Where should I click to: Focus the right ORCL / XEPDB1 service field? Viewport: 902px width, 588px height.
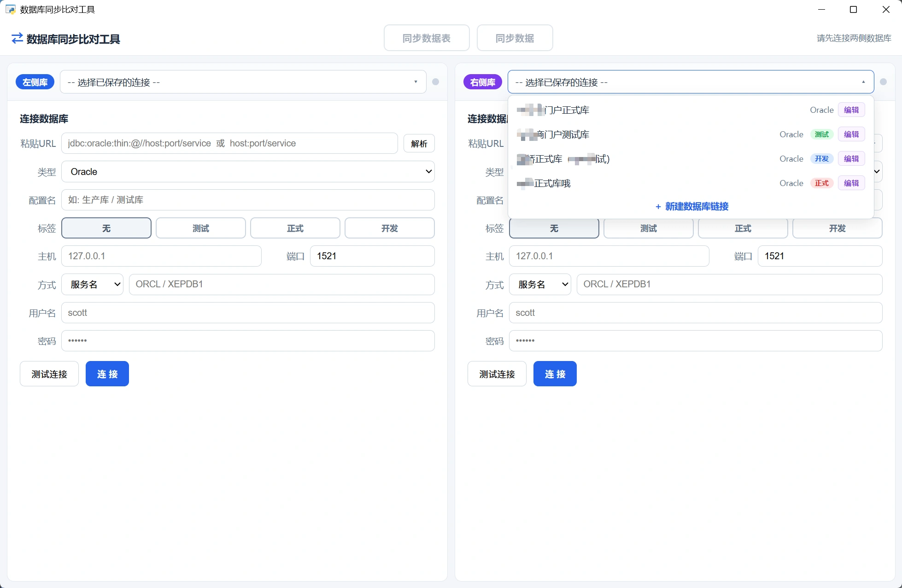730,285
